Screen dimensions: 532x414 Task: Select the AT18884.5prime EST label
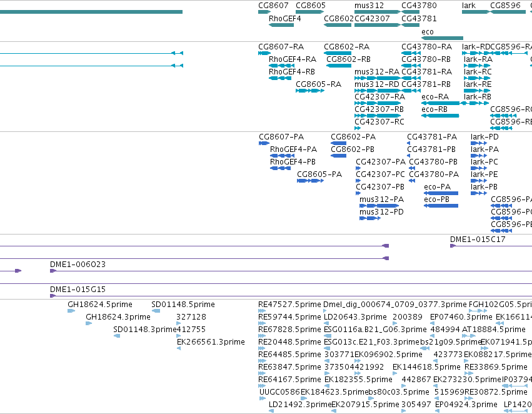pyautogui.click(x=494, y=330)
